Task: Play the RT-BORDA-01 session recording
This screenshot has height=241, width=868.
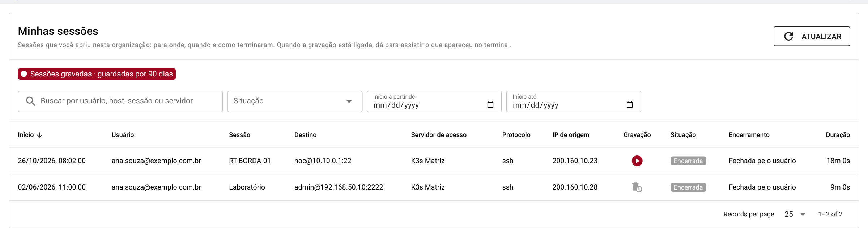Action: (637, 161)
